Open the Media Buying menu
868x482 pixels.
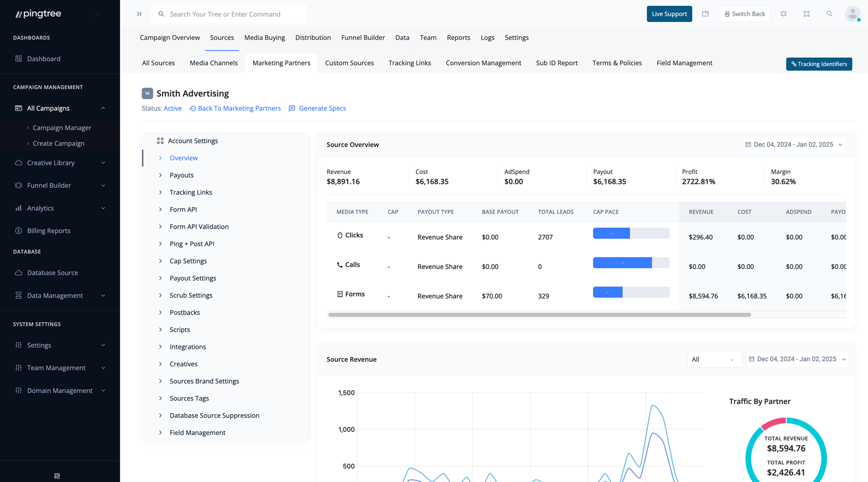click(264, 38)
